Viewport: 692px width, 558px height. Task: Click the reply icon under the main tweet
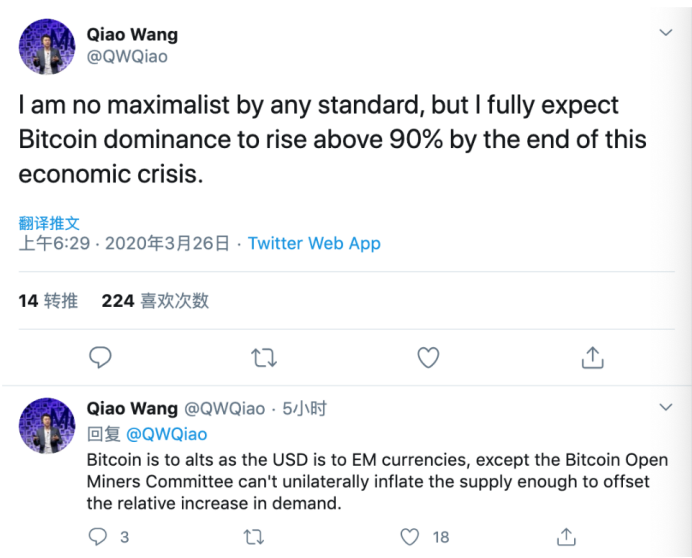coord(100,357)
